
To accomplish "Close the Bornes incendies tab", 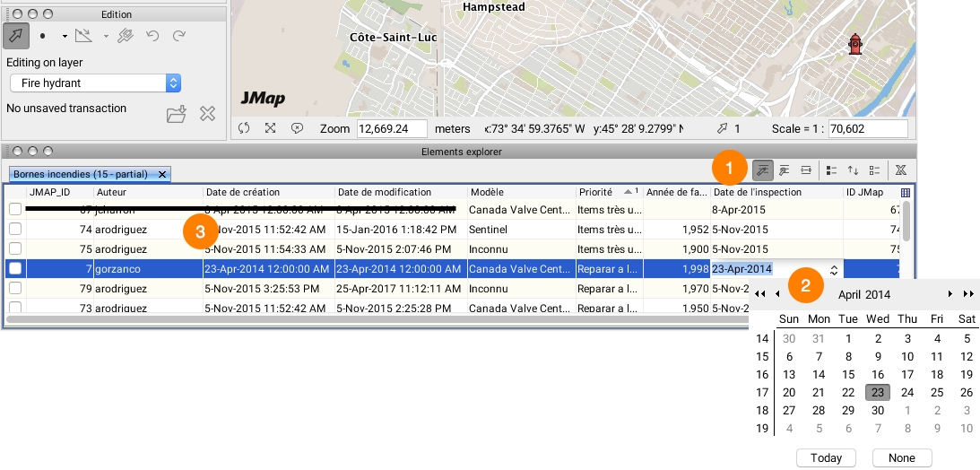I will 161,174.
